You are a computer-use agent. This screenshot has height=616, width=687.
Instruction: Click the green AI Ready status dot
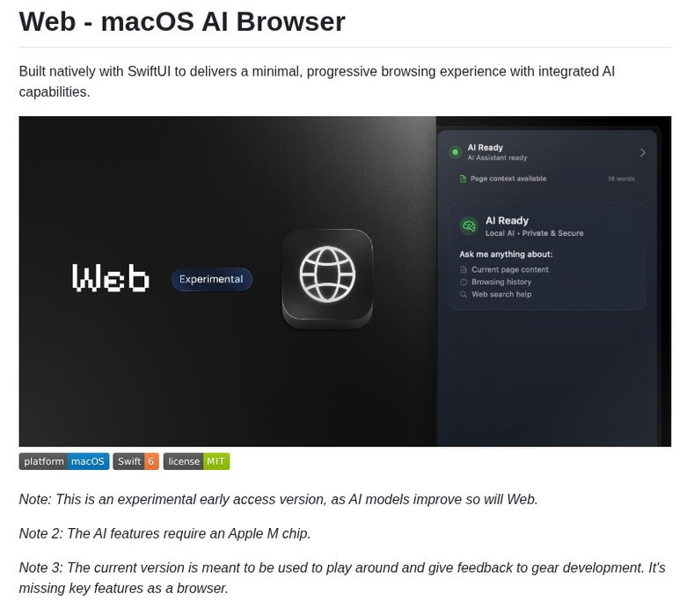point(456,152)
